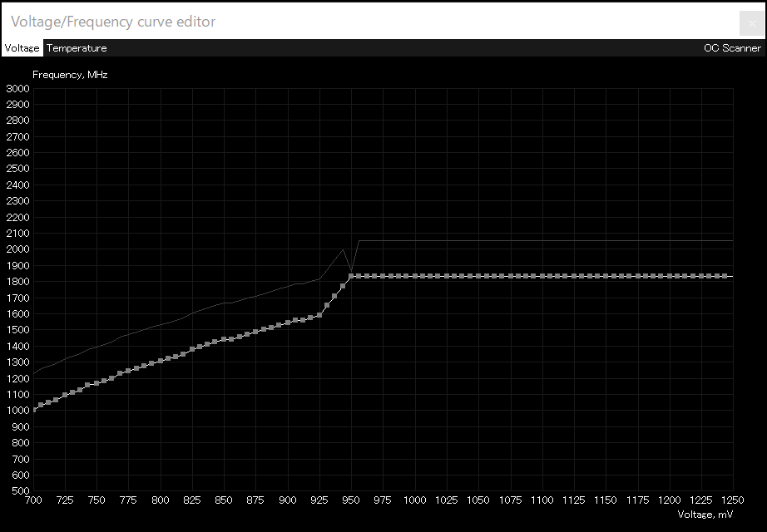Select the curve point at 750 mV
The image size is (767, 532).
coord(96,383)
